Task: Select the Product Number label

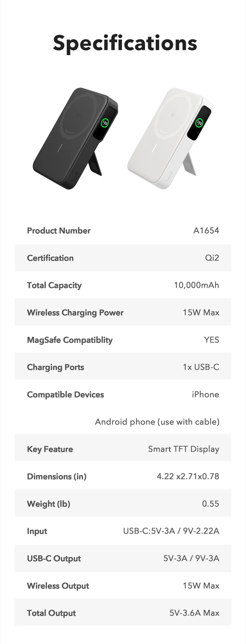Action: 59,231
